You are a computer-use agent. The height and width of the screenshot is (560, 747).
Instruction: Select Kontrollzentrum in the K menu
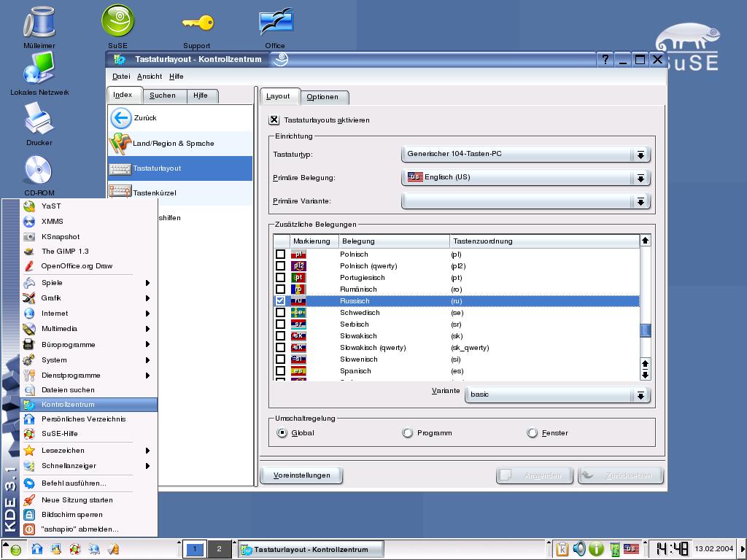(88, 404)
